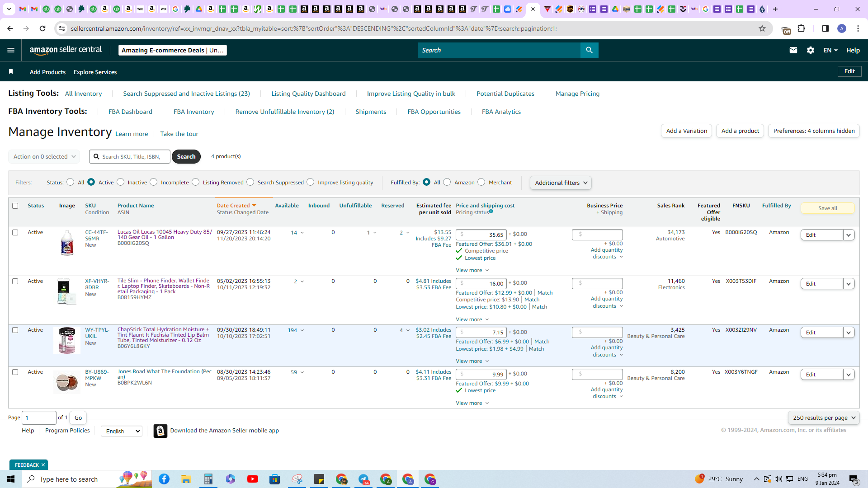Image resolution: width=868 pixels, height=488 pixels.
Task: Expand View more for Tile Slim pricing
Action: coord(472,319)
